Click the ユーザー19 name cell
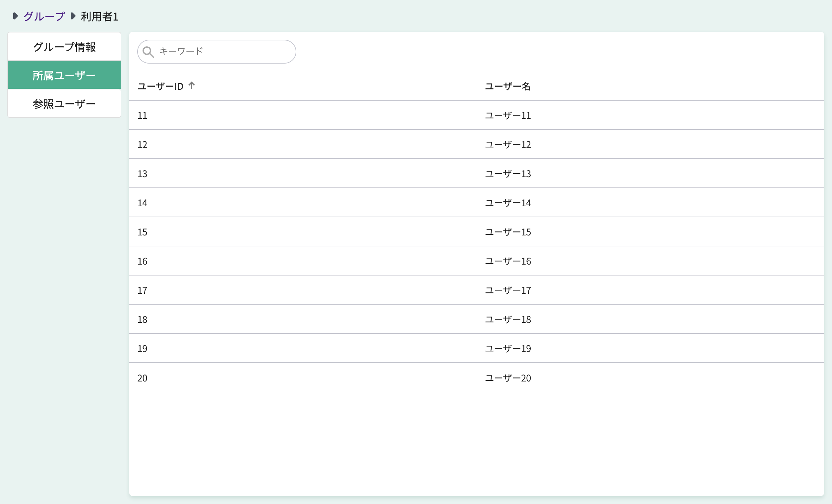832x504 pixels. click(507, 348)
